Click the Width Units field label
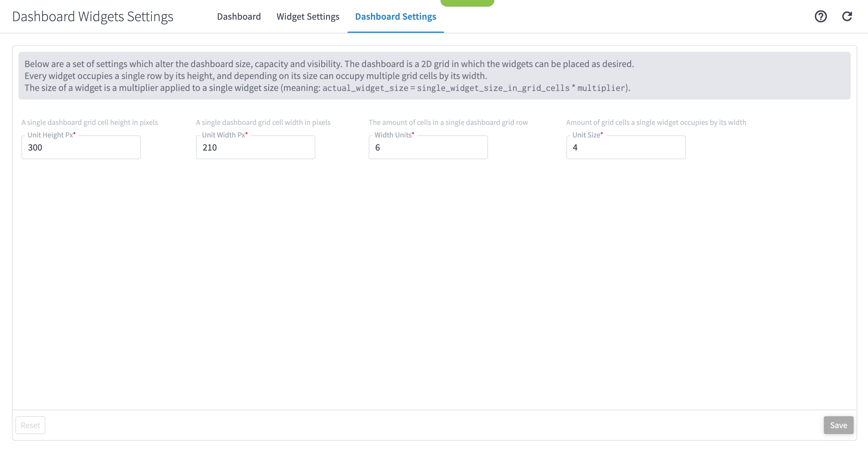This screenshot has width=868, height=452. click(x=393, y=135)
